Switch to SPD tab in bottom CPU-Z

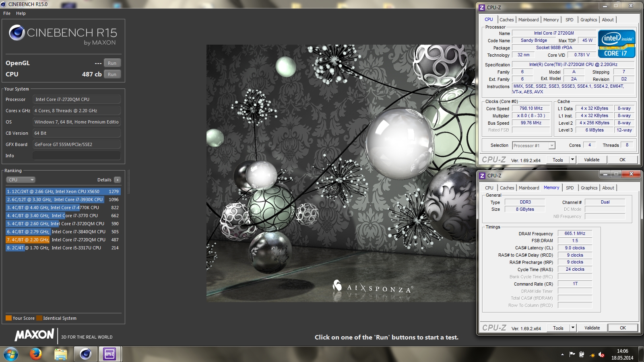tap(570, 188)
